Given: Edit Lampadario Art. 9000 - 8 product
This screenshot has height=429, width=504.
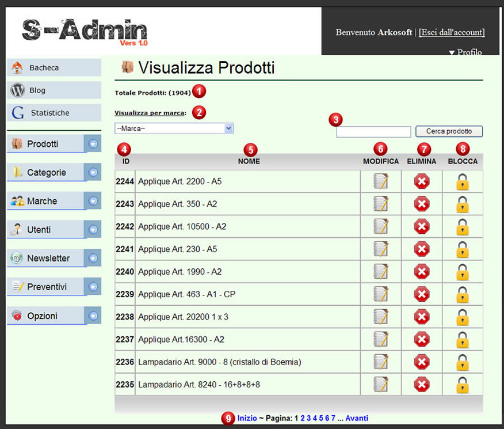Looking at the screenshot, I should (380, 362).
